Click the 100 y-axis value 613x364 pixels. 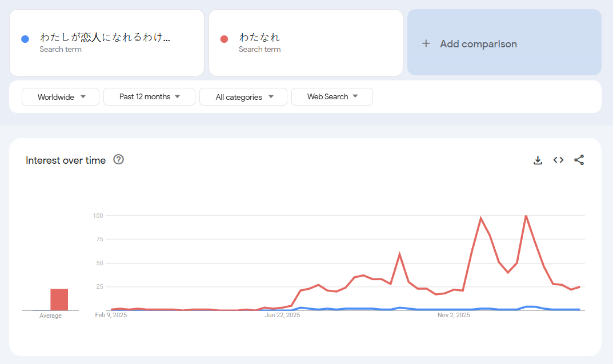coord(98,216)
